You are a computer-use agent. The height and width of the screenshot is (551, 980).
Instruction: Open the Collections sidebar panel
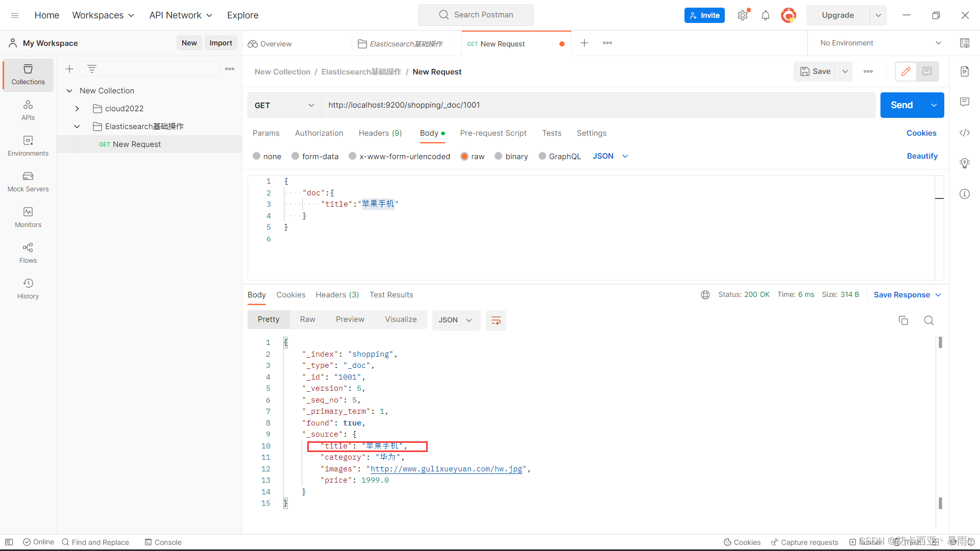click(x=28, y=74)
